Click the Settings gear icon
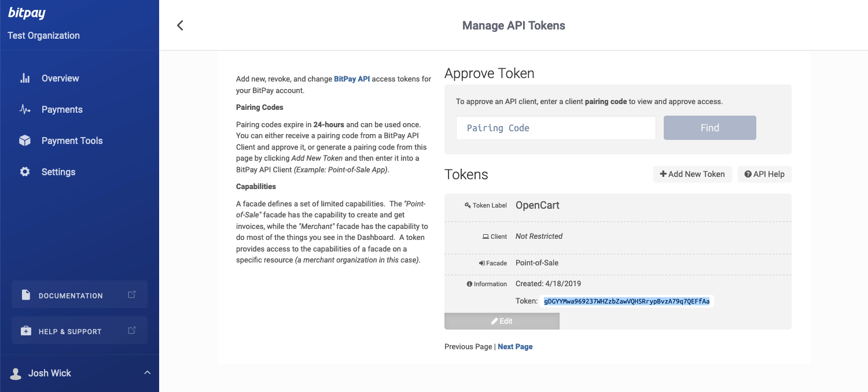 pos(25,172)
